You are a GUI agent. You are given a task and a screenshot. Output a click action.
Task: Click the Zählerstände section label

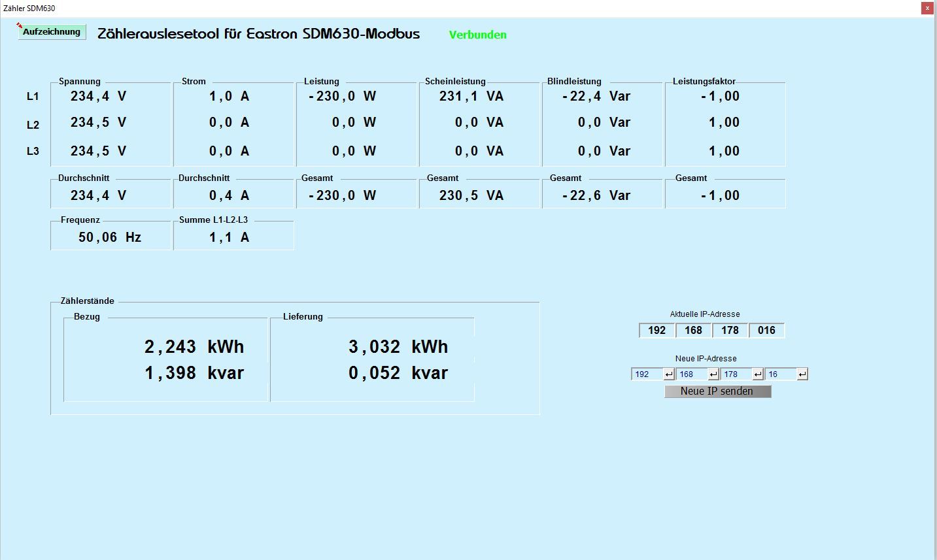coord(88,301)
